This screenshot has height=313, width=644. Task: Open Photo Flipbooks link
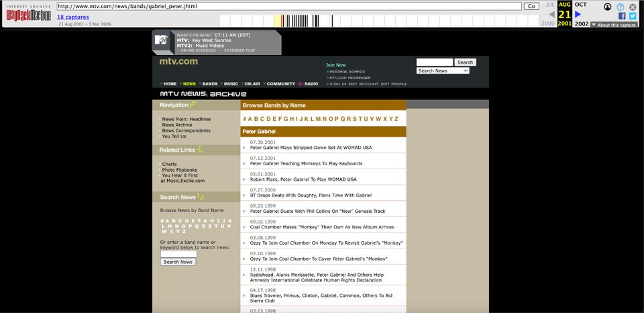[180, 170]
